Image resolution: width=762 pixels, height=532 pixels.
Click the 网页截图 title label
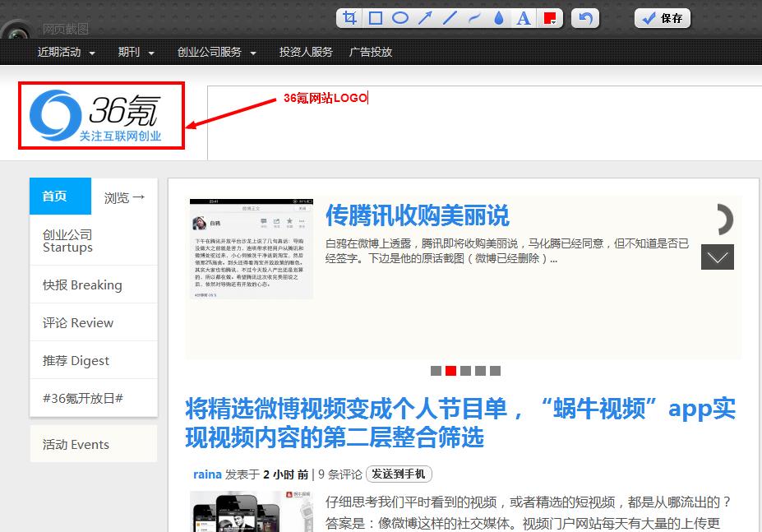click(65, 29)
